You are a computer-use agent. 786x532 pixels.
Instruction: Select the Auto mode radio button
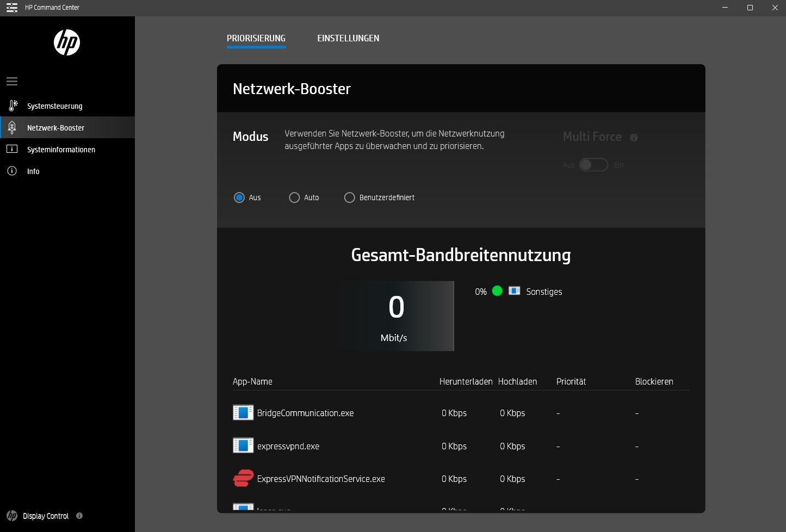294,197
